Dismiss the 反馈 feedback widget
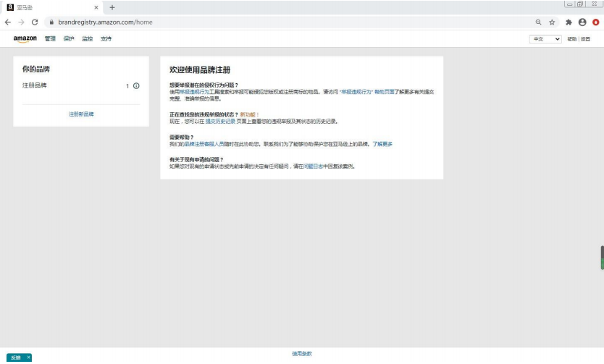This screenshot has width=604, height=364. (28, 357)
